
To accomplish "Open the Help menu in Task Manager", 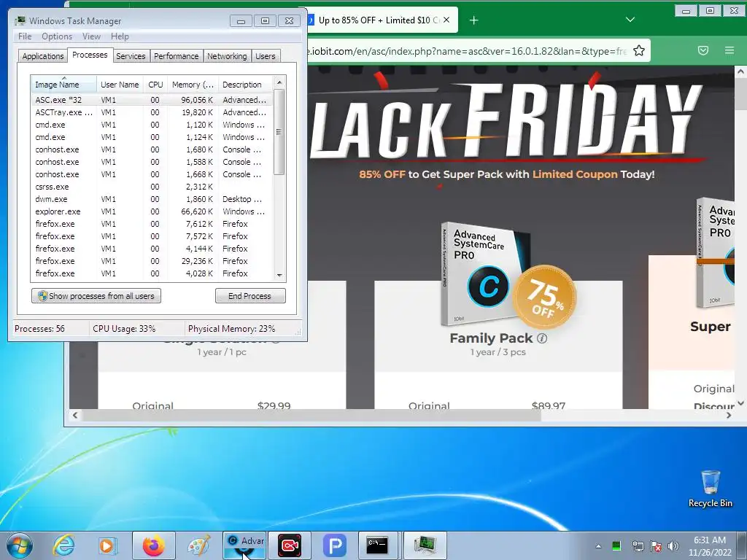I will pyautogui.click(x=120, y=36).
